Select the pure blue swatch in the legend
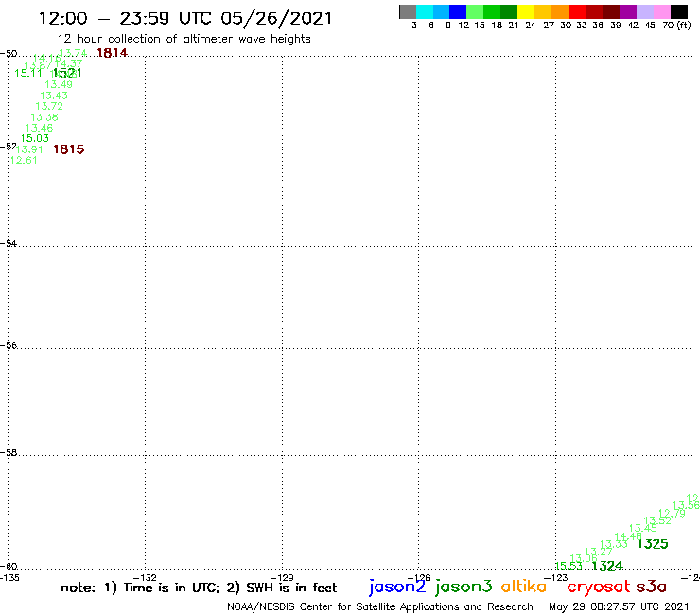 click(458, 11)
